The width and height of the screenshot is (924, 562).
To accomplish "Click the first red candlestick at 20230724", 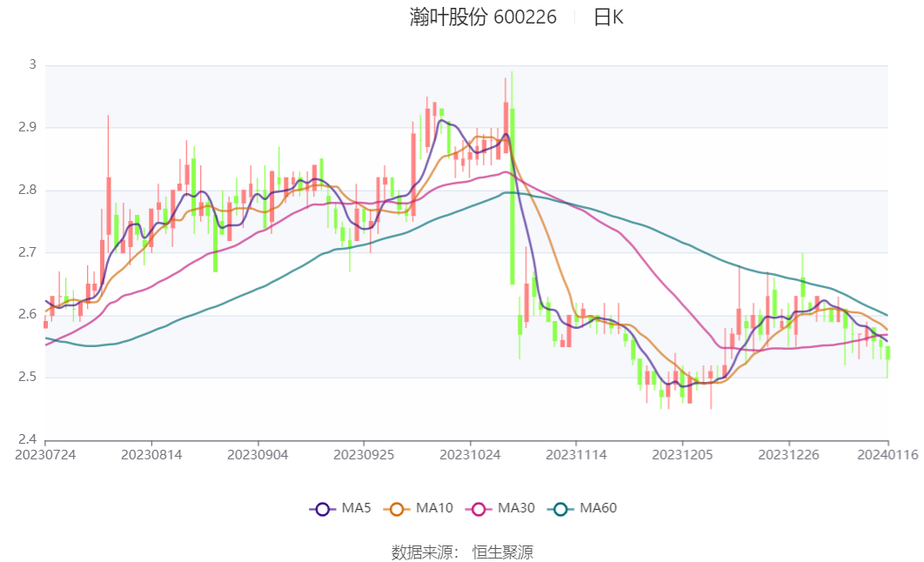I will coord(45,324).
